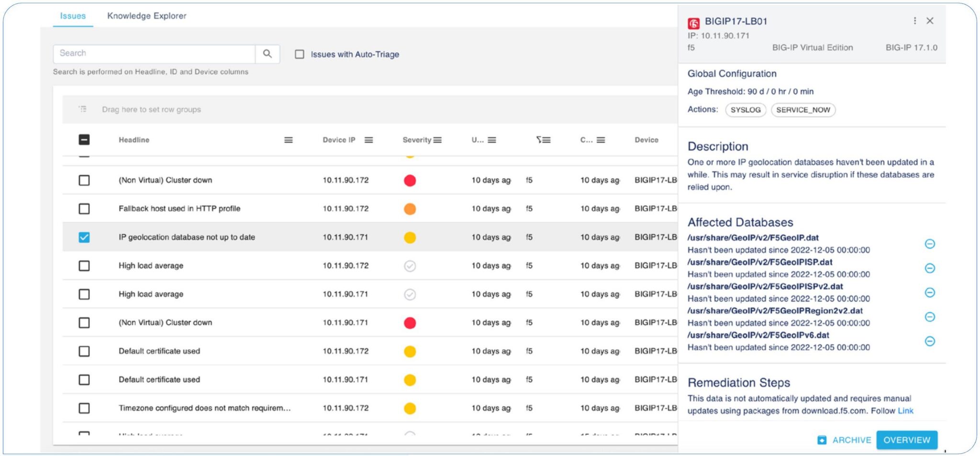Open the Severity column menu icon
This screenshot has width=980, height=456.
pos(437,140)
